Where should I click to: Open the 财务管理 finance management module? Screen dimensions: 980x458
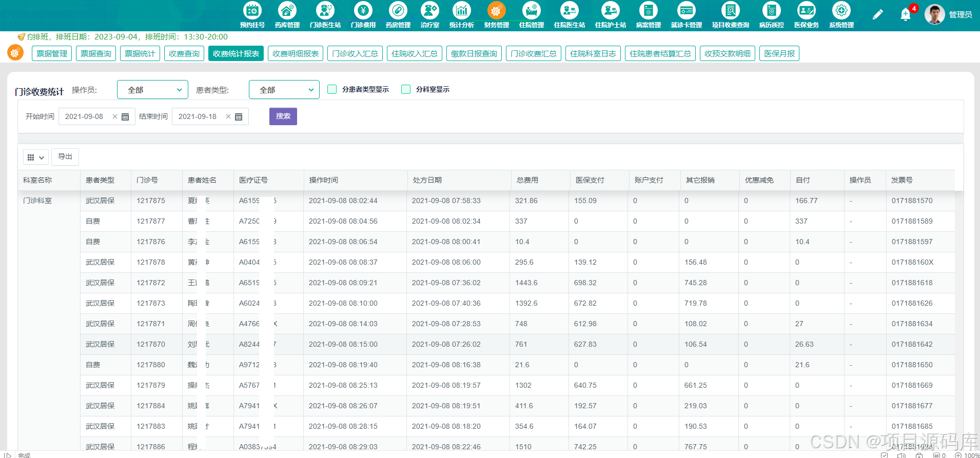[496, 15]
